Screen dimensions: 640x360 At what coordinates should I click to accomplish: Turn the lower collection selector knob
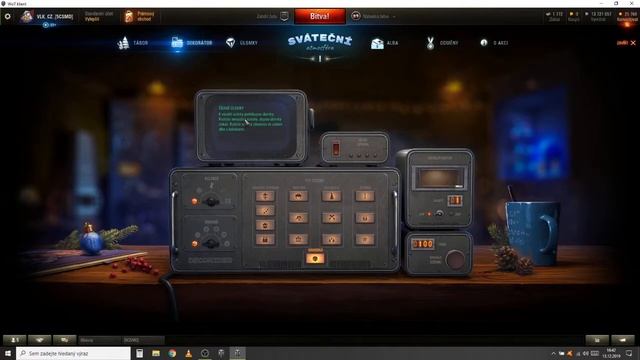coord(211,243)
